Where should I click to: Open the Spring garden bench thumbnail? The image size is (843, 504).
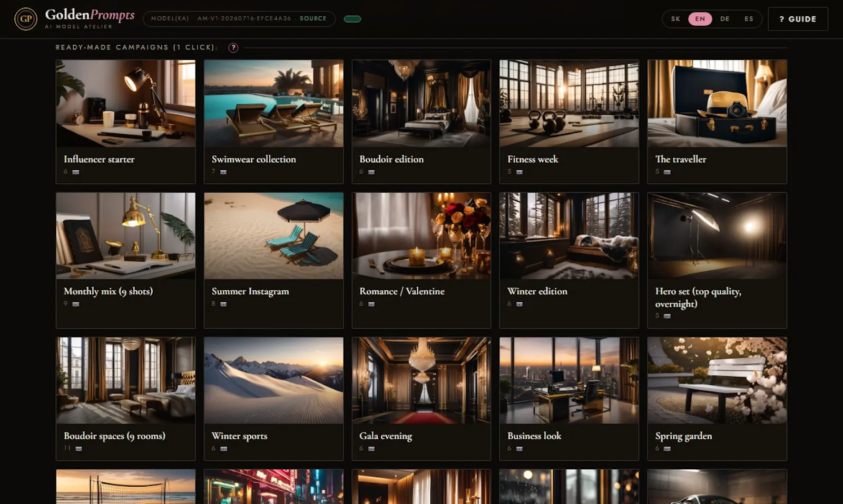click(717, 381)
